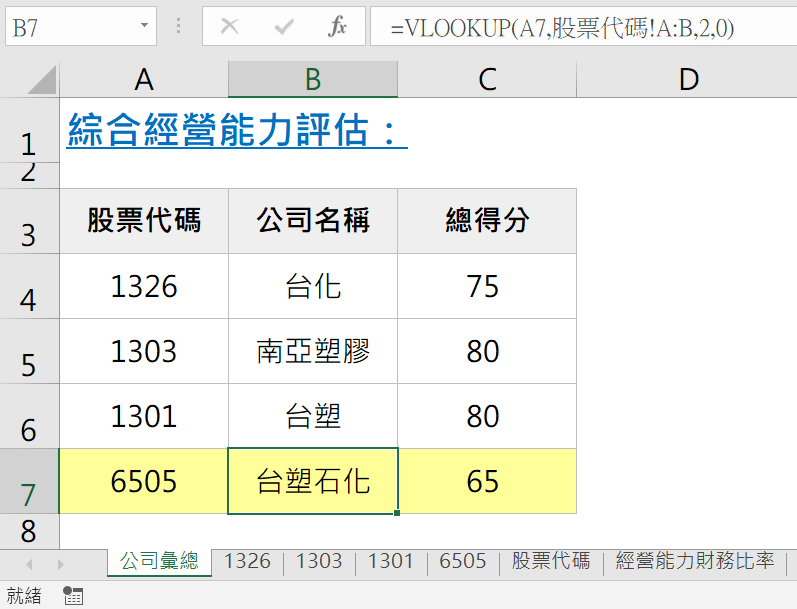Select cell containing 1303
Screen dimensions: 797x609
144,351
